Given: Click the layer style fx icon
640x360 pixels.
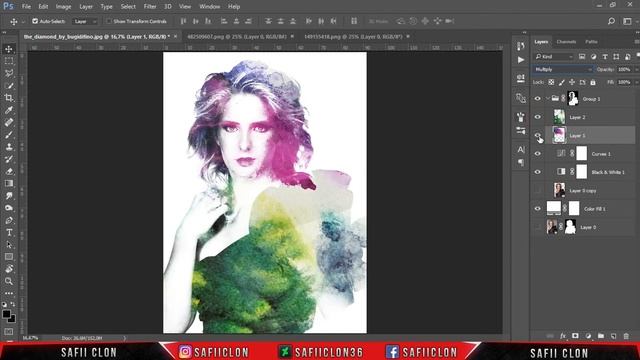Looking at the screenshot, I should 563,336.
